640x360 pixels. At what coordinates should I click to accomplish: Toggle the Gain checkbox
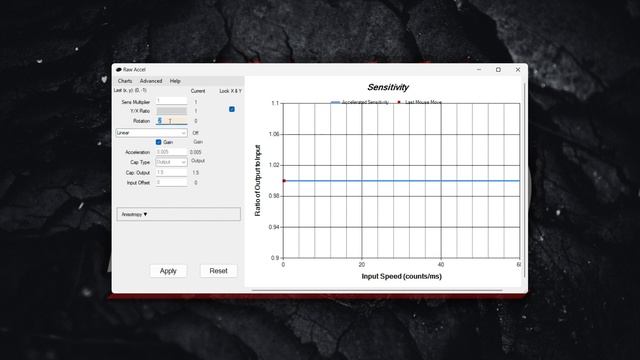pos(158,142)
